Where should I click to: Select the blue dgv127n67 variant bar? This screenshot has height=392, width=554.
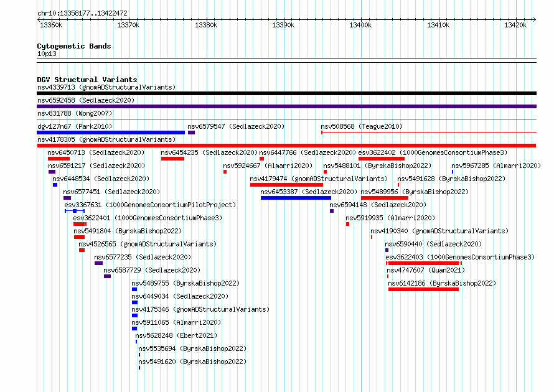(111, 133)
